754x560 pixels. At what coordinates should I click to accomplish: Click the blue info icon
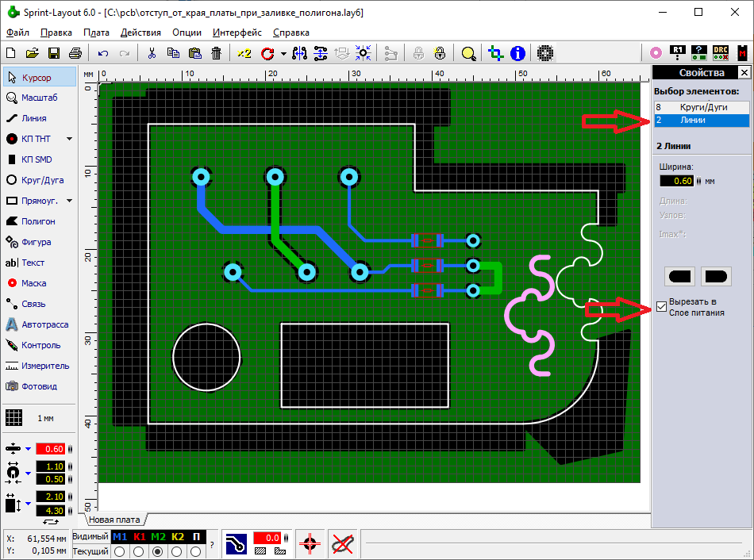[518, 54]
